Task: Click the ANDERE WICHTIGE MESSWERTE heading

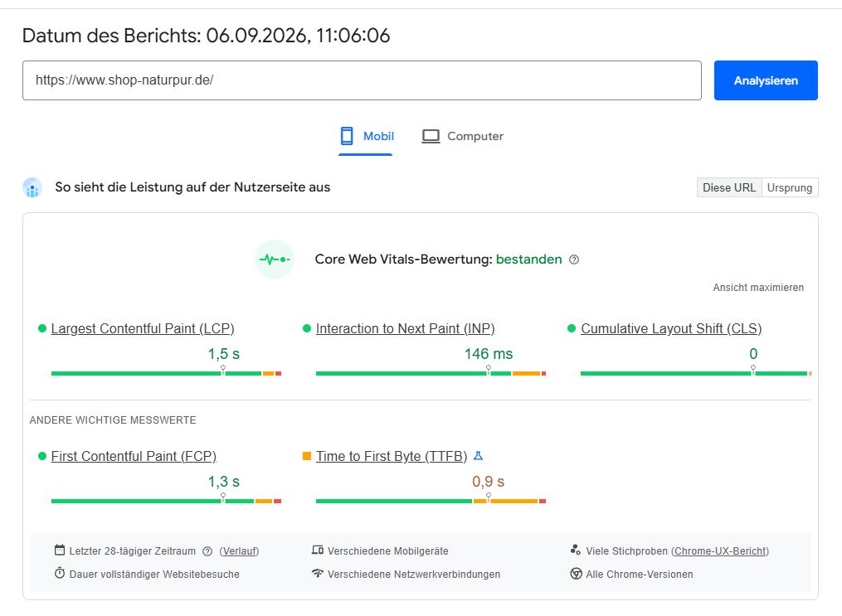Action: [x=113, y=420]
